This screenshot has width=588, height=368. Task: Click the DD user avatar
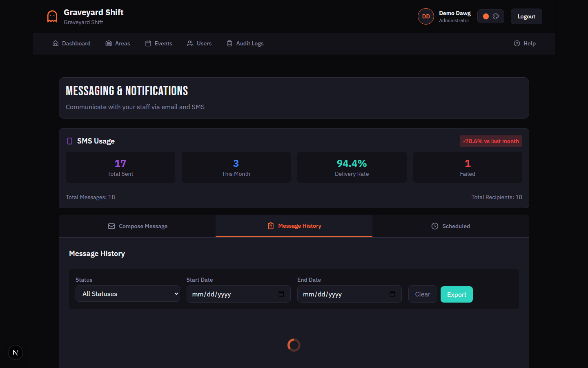pyautogui.click(x=425, y=17)
